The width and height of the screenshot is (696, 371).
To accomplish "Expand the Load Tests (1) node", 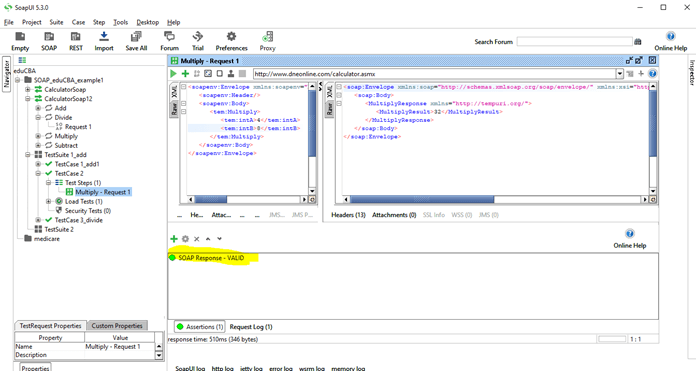I will (48, 201).
